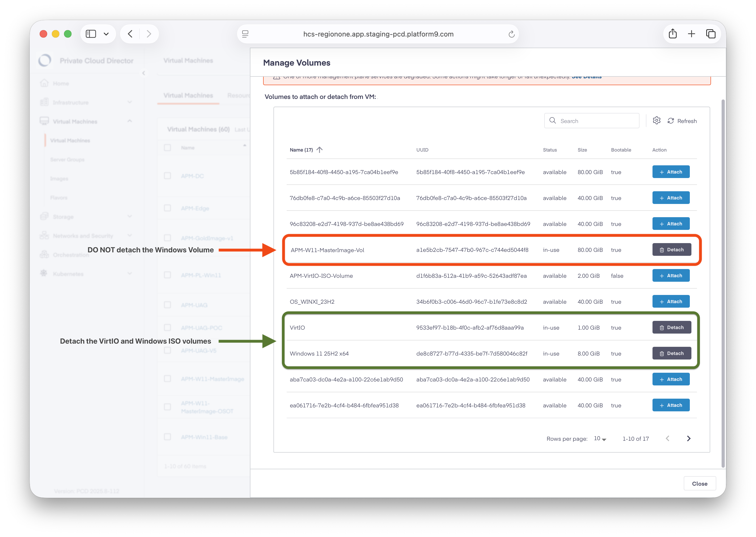Open Server Groups in sidebar
Viewport: 756px width, 537px height.
(x=67, y=159)
